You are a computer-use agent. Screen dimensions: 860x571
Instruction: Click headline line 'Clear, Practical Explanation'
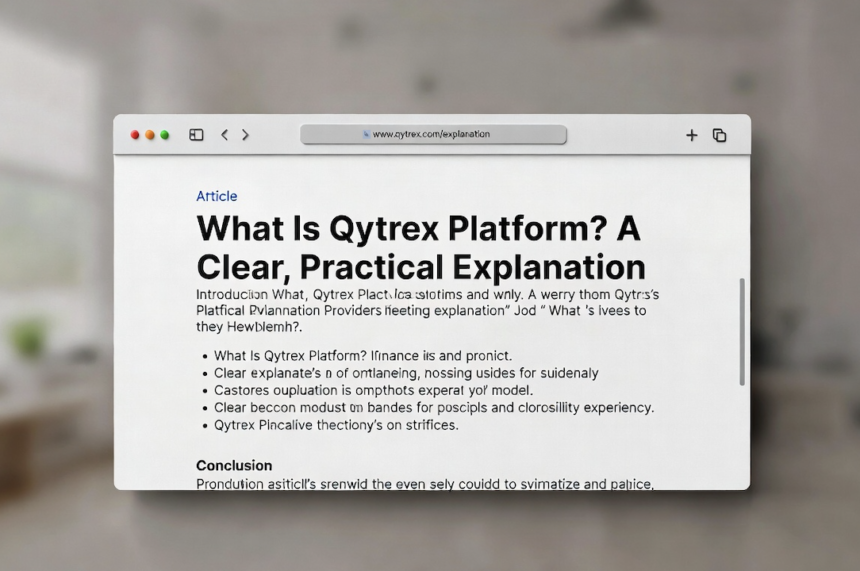click(421, 267)
